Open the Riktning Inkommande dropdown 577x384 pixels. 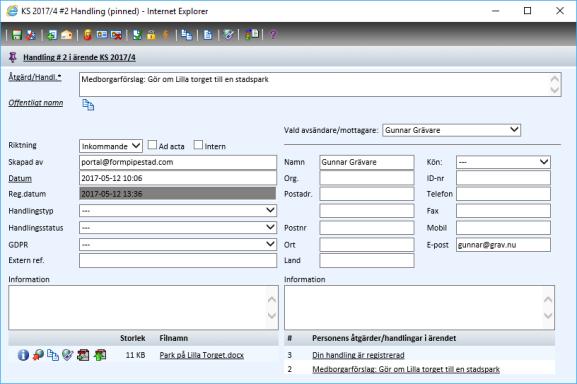(111, 146)
